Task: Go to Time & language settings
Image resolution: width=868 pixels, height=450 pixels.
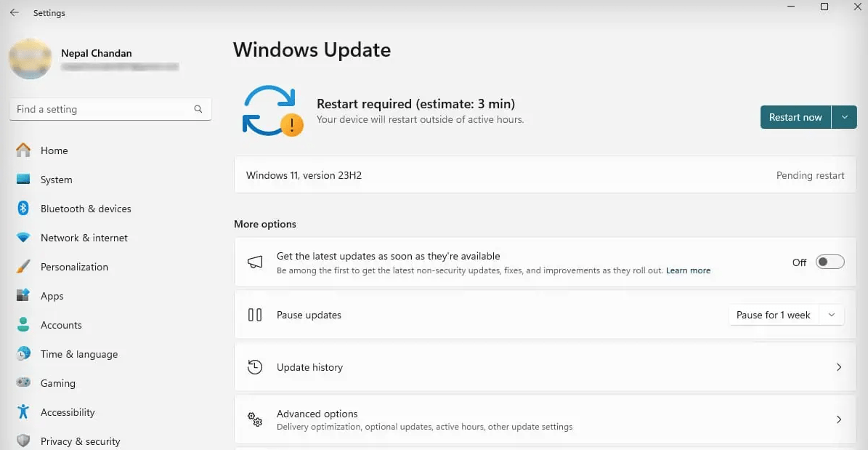Action: 78,354
